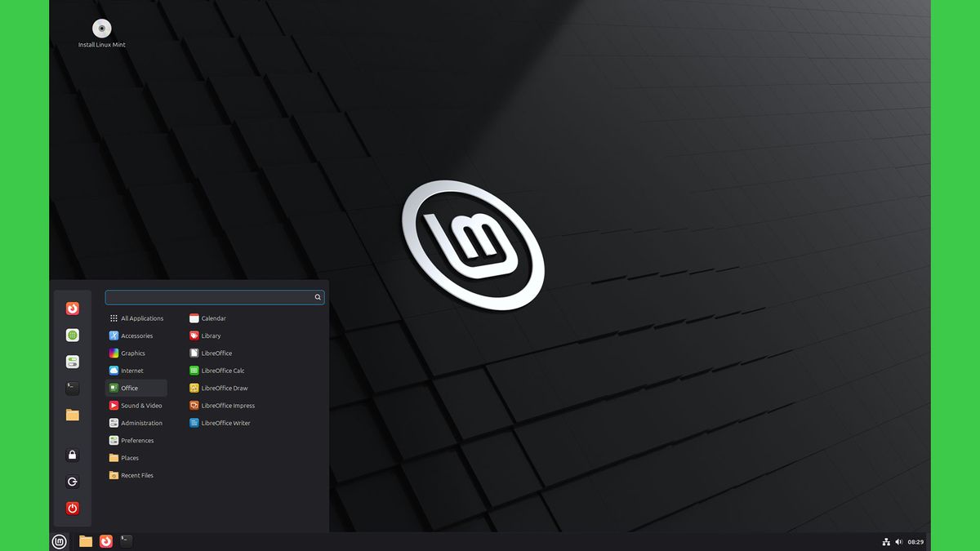Click the network status tray icon
This screenshot has height=551, width=980.
(x=886, y=541)
